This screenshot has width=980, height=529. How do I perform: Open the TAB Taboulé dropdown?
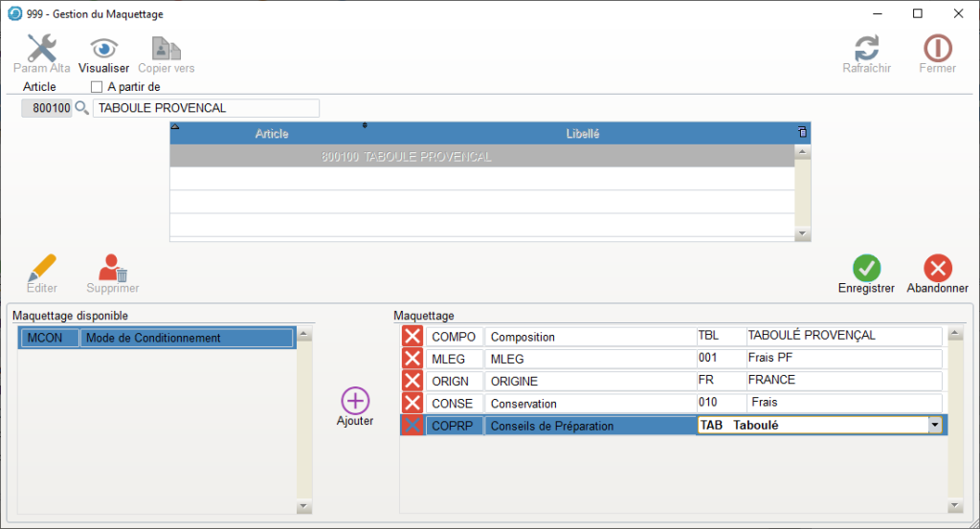934,425
